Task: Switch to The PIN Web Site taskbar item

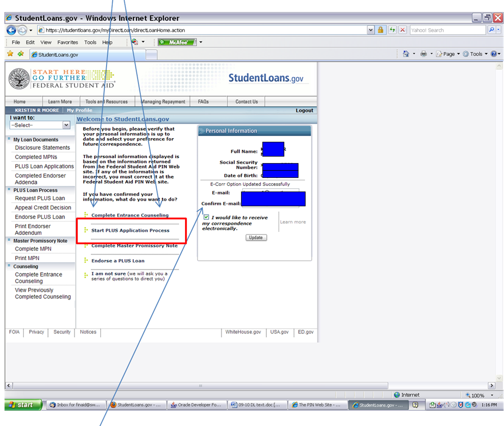Action: [317, 405]
